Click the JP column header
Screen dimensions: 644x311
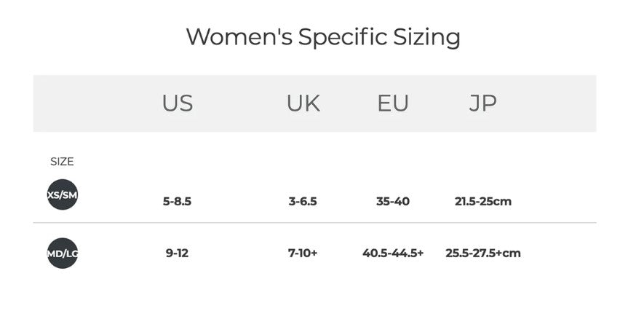[482, 103]
